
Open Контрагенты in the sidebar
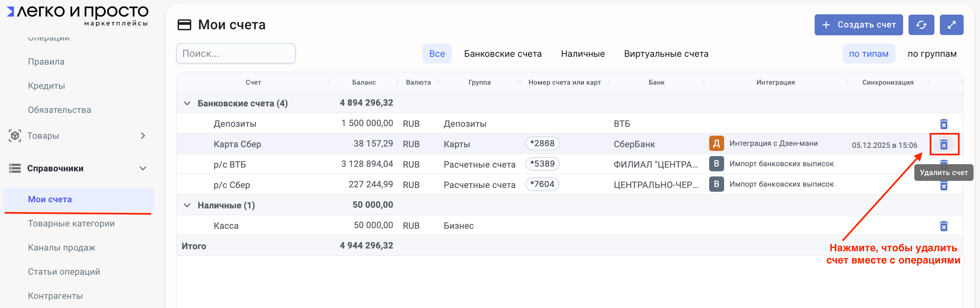(55, 296)
